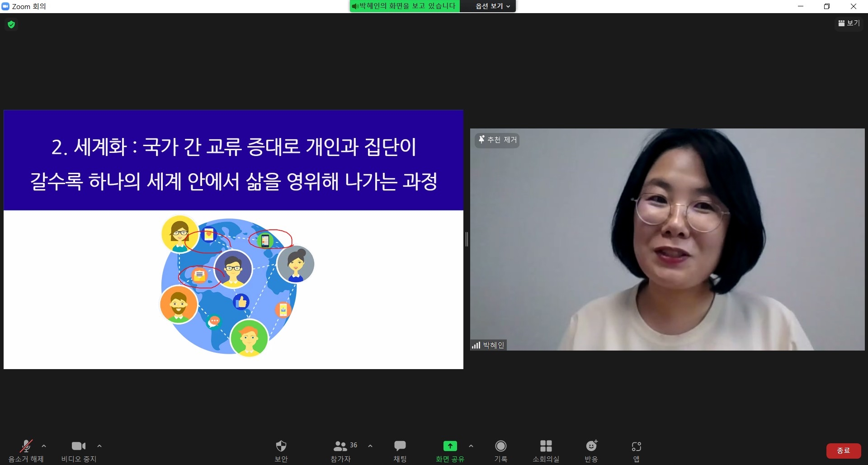This screenshot has width=868, height=465.
Task: Open the 옵션 보기 view options dropdown
Action: pos(493,6)
